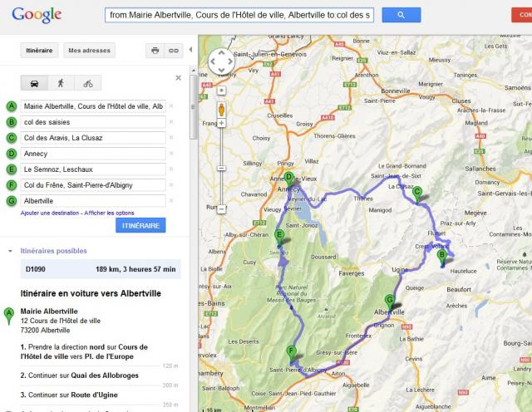Zoom in with the plus button

click(x=221, y=123)
